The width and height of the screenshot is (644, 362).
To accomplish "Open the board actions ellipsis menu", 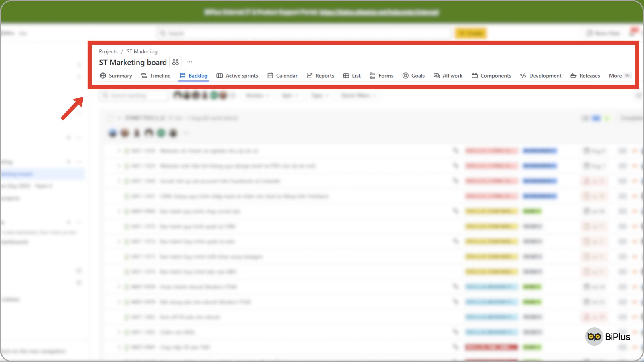I will (190, 62).
